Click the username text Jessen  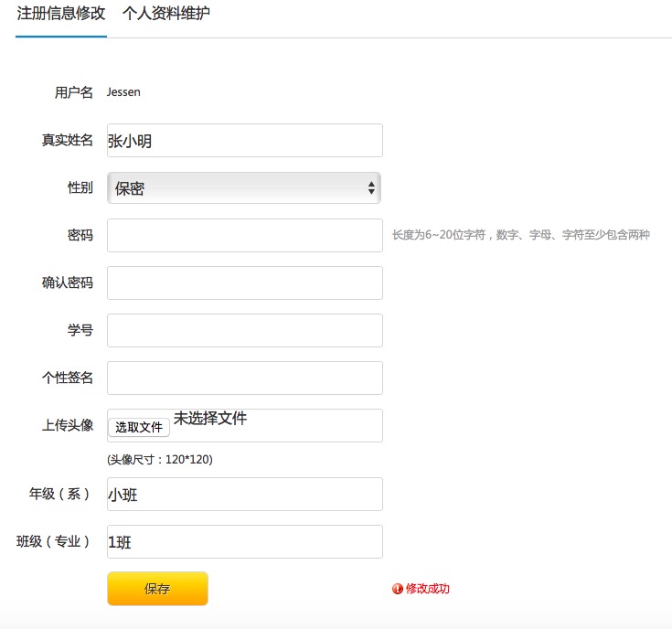click(123, 92)
